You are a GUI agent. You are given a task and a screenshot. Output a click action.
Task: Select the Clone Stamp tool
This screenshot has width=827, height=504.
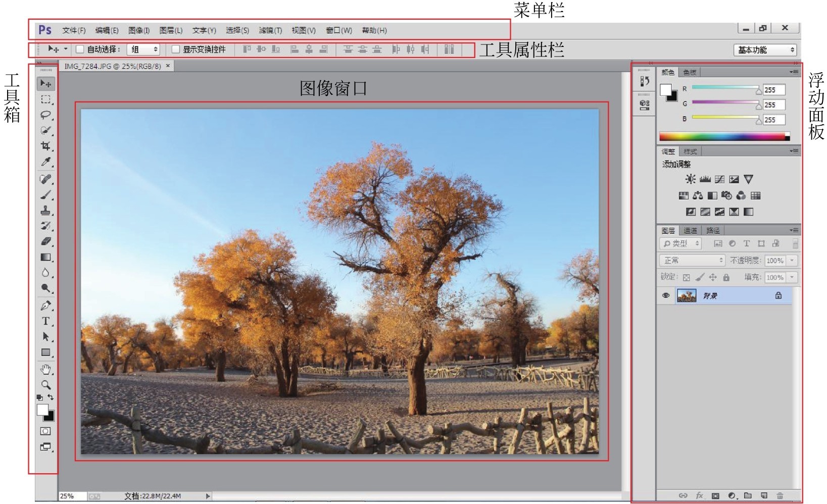(x=46, y=211)
